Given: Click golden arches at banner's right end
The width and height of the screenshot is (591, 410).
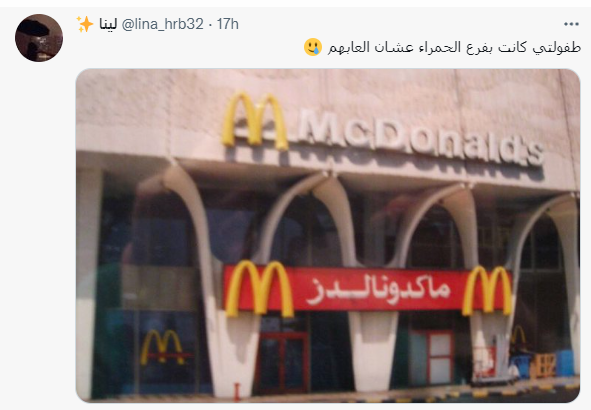Looking at the screenshot, I should 487,290.
